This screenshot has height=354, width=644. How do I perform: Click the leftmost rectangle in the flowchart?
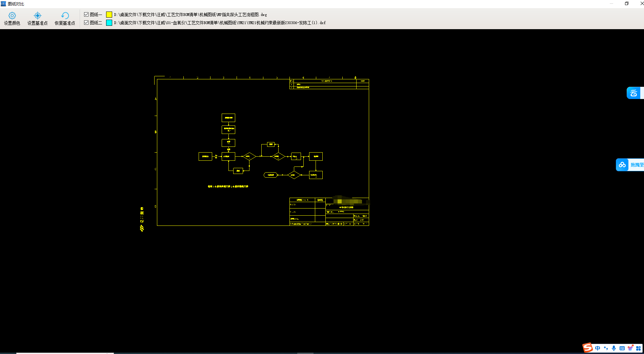[x=205, y=156]
